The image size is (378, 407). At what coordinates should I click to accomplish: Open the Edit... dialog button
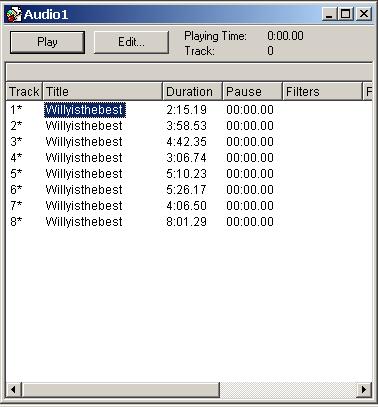(x=131, y=42)
